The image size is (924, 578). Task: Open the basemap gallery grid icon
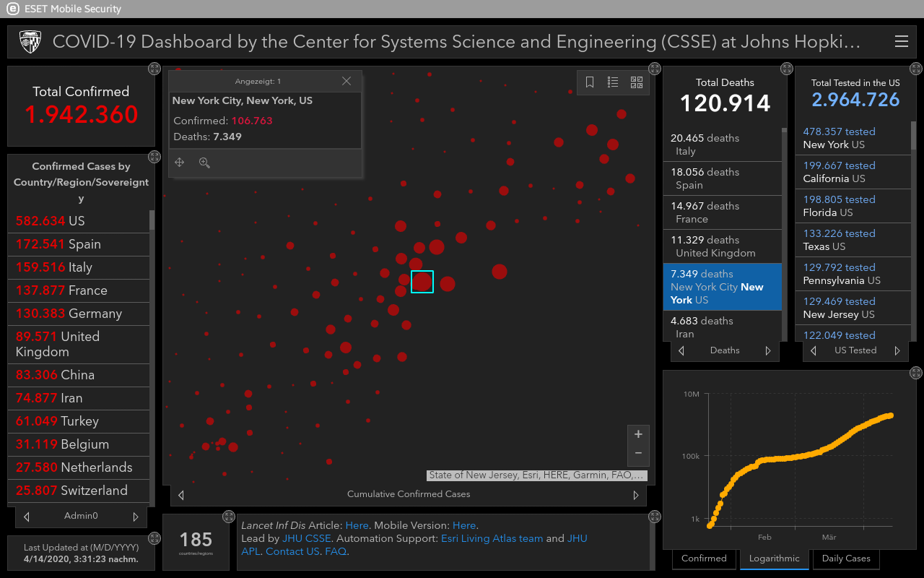(x=636, y=82)
